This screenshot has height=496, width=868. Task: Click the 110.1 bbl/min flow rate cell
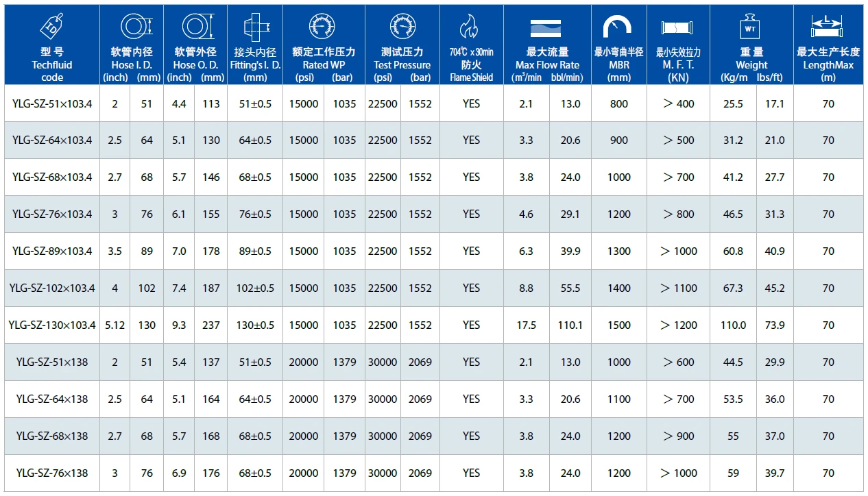[570, 325]
